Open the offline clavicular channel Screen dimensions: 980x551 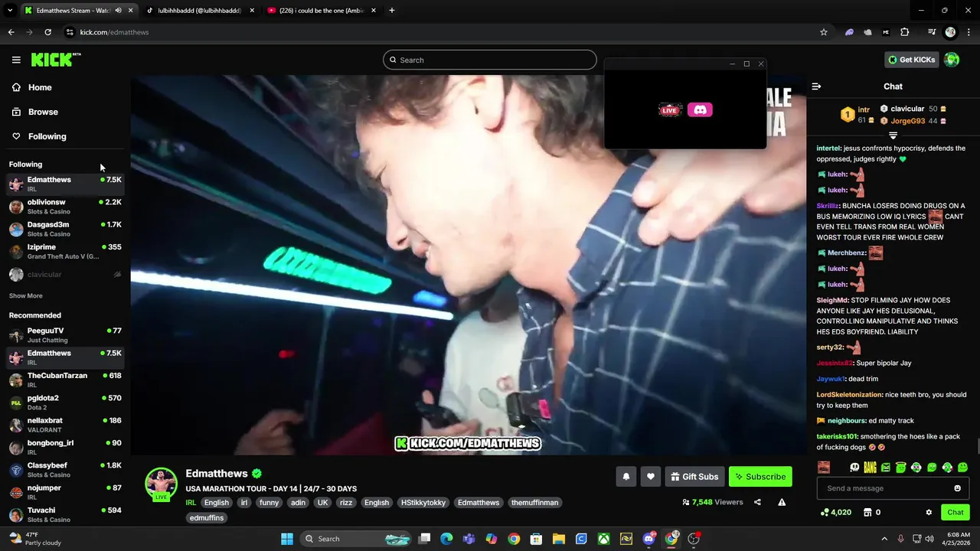coord(65,274)
